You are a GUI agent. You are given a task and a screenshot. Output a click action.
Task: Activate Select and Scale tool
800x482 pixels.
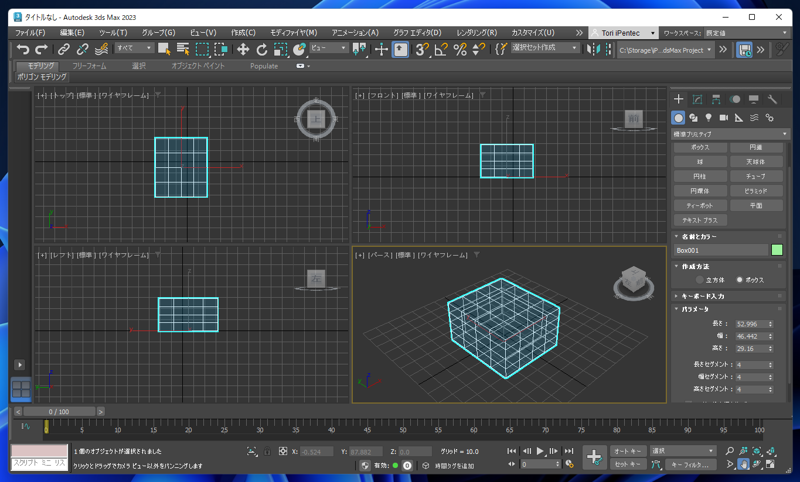click(280, 49)
